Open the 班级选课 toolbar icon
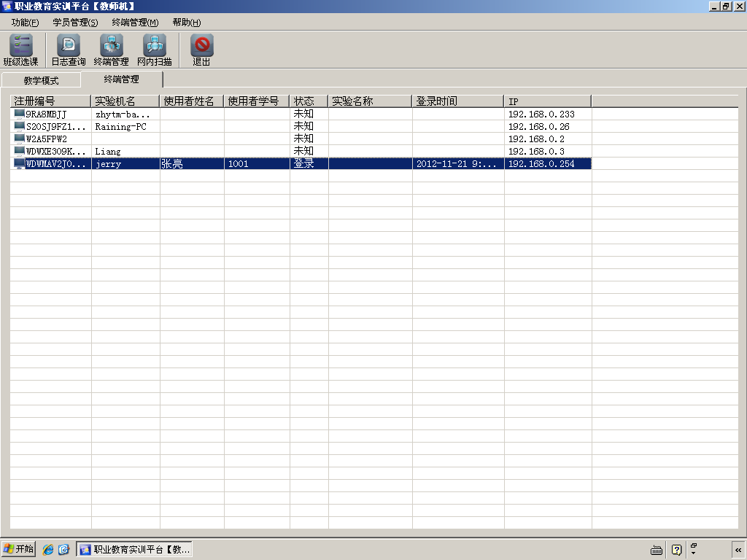747x560 pixels. (20, 50)
